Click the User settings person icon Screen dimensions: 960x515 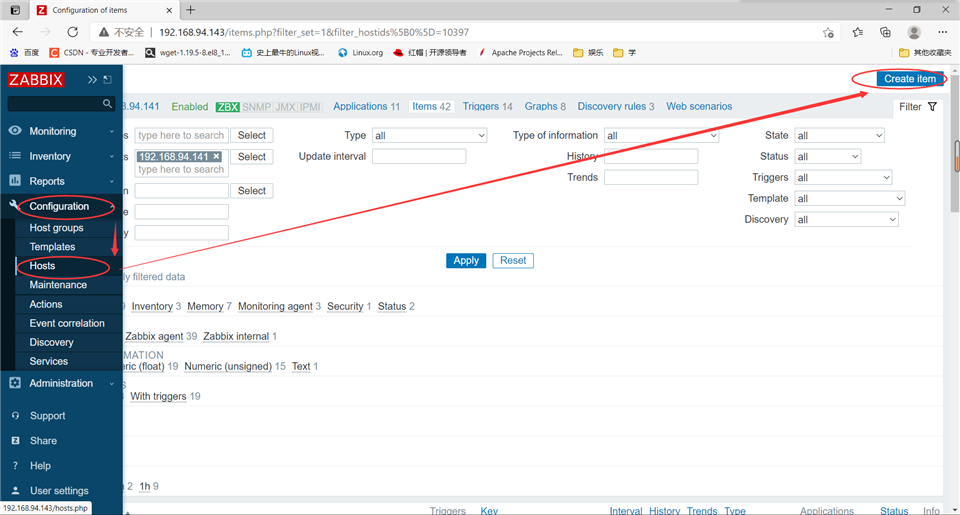point(15,491)
